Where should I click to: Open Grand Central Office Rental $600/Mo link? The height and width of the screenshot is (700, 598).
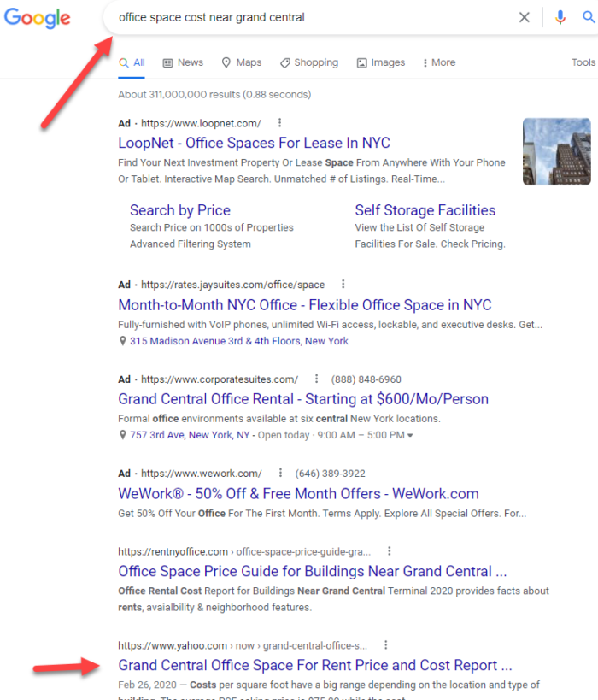(x=303, y=399)
